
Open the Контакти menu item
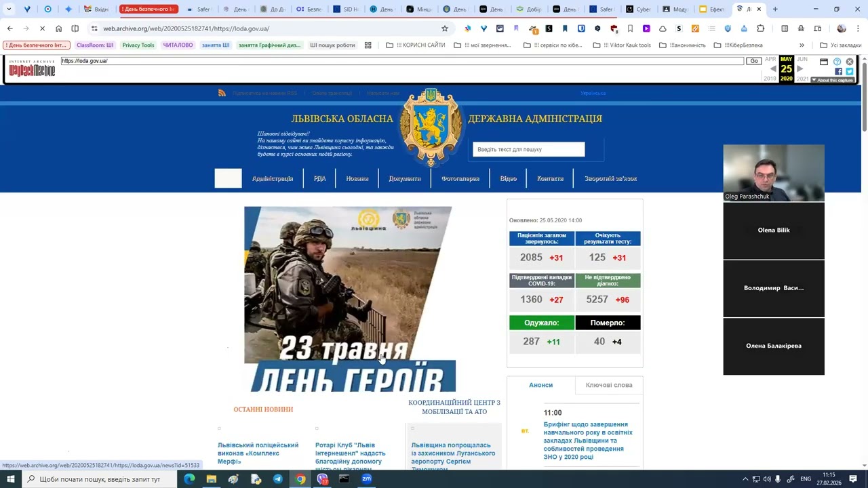click(550, 178)
